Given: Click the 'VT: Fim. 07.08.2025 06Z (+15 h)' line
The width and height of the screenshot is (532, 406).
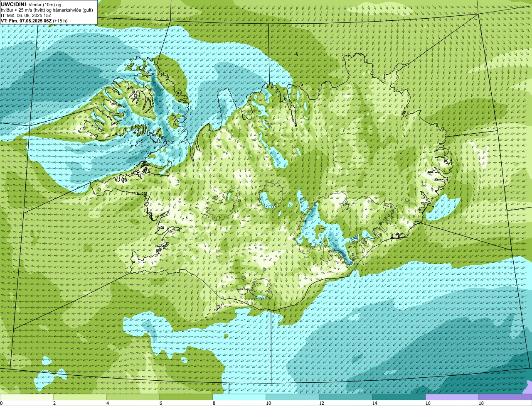Looking at the screenshot, I should (x=34, y=20).
